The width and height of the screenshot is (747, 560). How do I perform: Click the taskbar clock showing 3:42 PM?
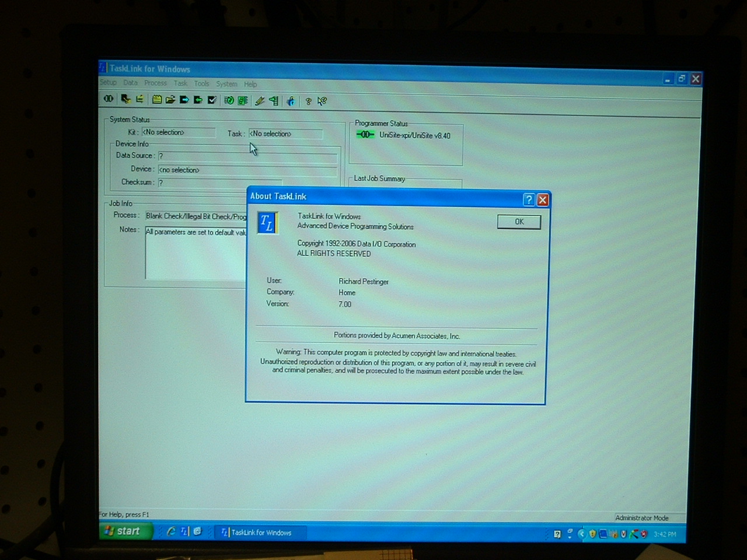pos(665,534)
